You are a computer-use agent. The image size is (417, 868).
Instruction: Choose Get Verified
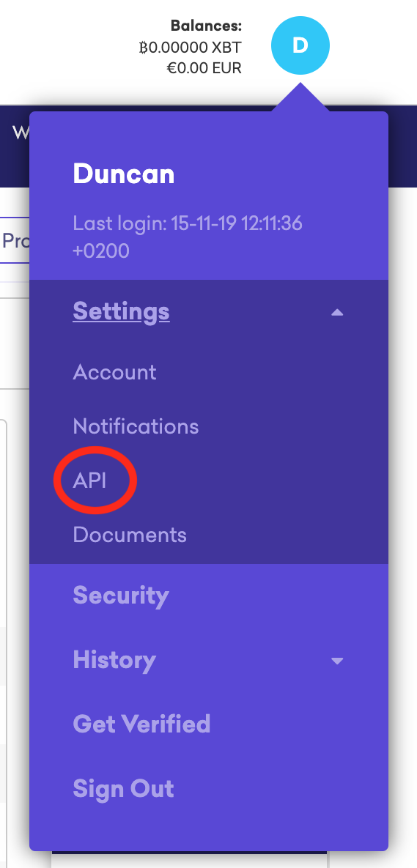(x=141, y=724)
